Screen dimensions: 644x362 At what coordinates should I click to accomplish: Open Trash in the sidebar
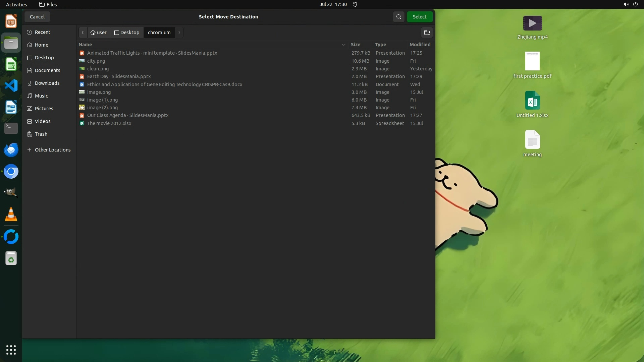click(x=41, y=134)
